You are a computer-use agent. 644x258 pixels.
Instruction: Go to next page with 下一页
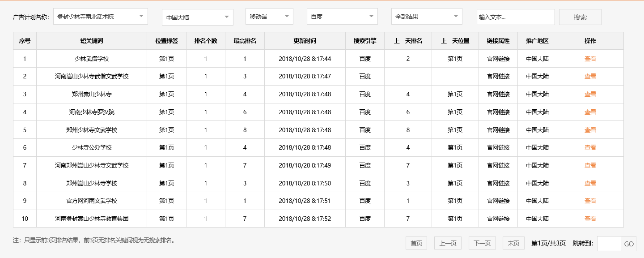tap(482, 243)
